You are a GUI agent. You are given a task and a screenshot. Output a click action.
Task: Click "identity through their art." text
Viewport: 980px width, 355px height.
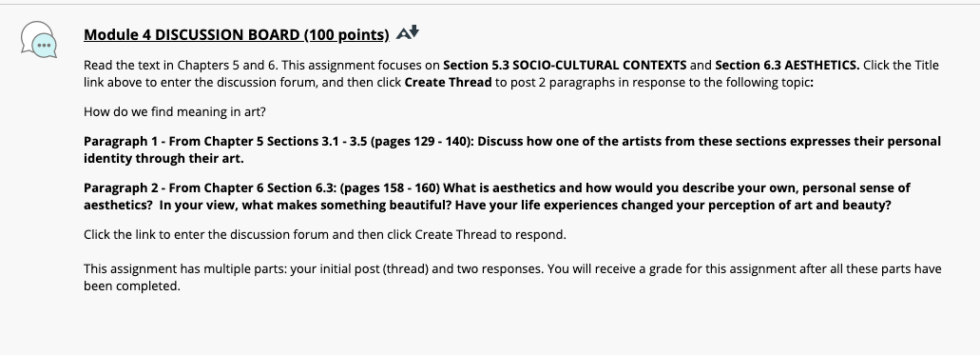click(163, 158)
